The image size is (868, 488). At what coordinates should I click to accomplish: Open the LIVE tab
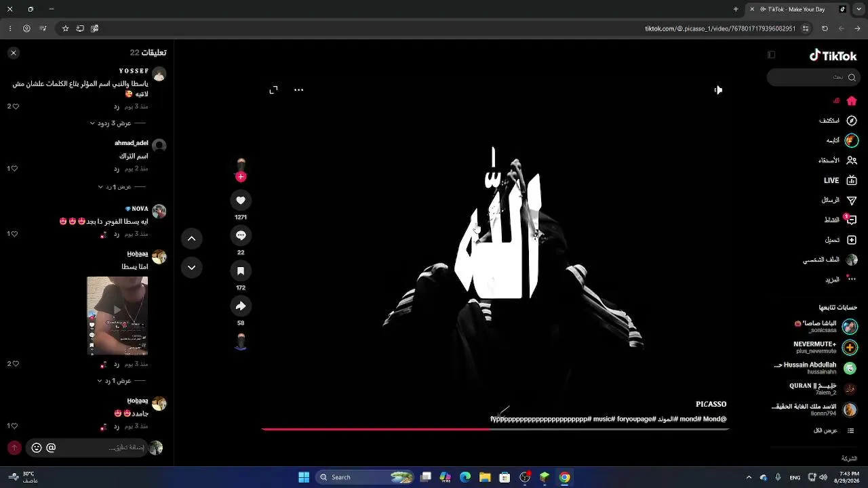841,180
